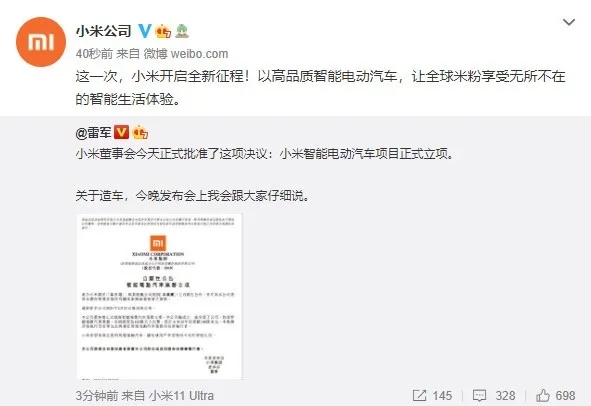Click the blue V verification badge
Screen dimensions: 591x406
pos(144,31)
